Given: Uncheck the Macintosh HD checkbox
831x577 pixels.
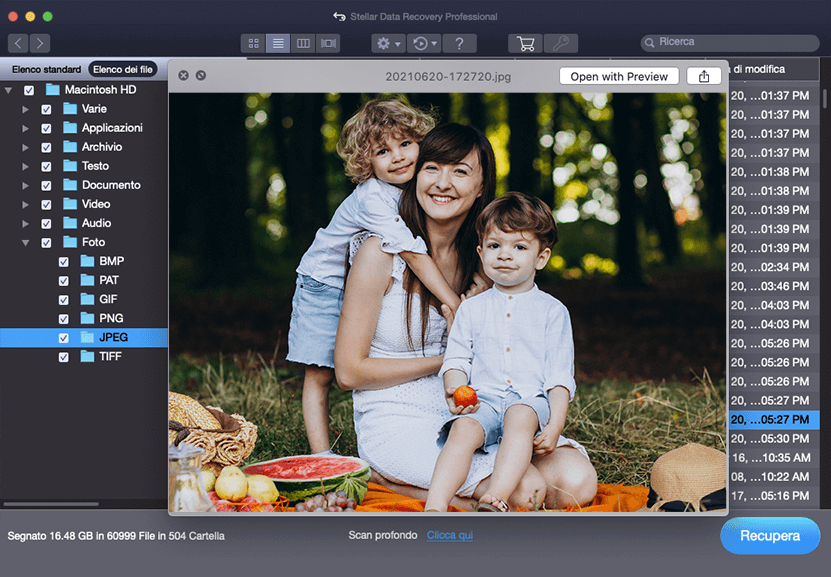Looking at the screenshot, I should [29, 90].
